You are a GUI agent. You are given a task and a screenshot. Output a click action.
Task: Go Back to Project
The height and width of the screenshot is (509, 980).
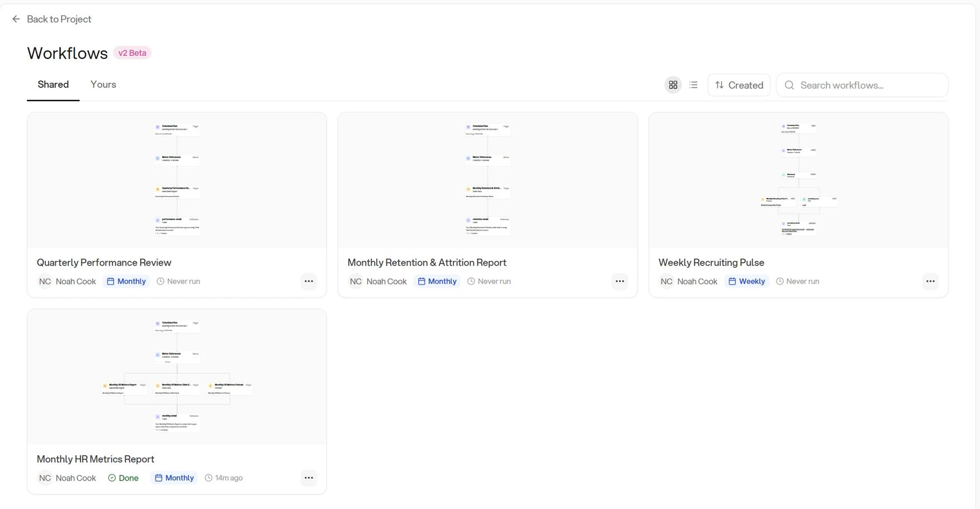click(51, 19)
